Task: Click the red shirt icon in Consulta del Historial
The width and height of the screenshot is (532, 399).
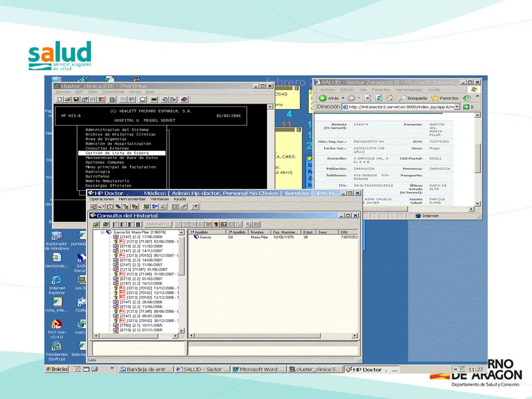Action: pyautogui.click(x=216, y=224)
